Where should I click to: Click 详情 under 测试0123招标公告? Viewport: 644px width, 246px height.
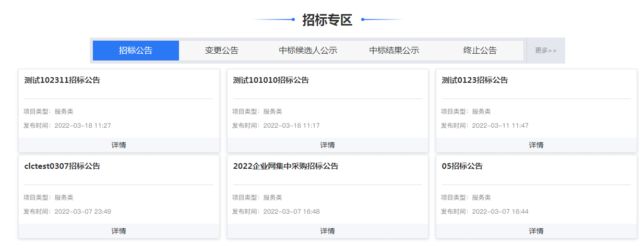click(x=536, y=145)
